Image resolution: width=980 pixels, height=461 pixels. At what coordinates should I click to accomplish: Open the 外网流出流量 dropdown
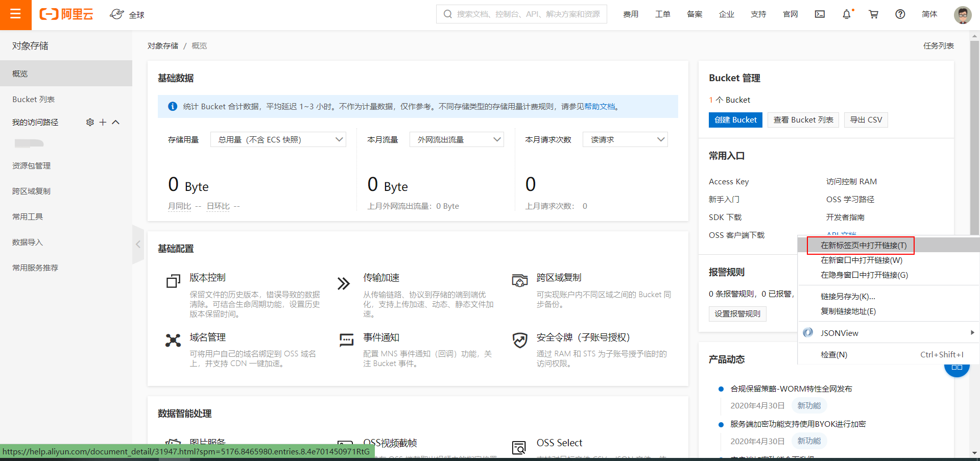(x=457, y=139)
